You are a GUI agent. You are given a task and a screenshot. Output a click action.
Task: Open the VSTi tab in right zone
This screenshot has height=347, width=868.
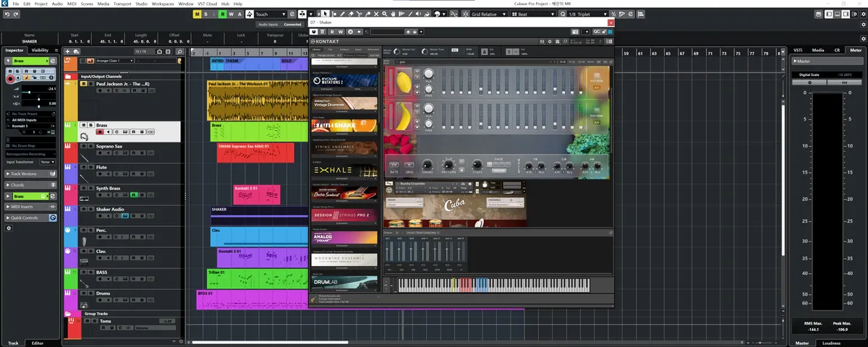pyautogui.click(x=798, y=51)
